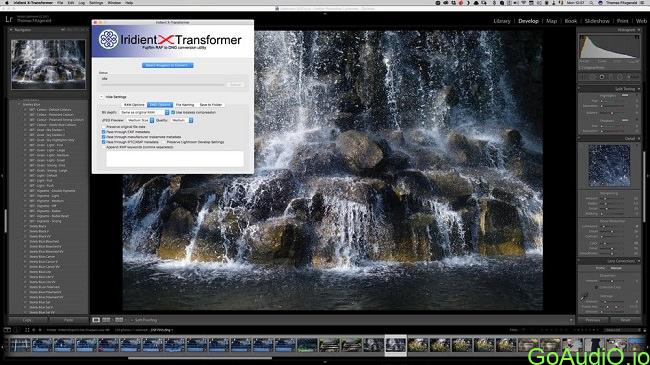Image resolution: width=650 pixels, height=365 pixels.
Task: Click the filmstrip horizontal scrollbar
Action: click(200, 358)
